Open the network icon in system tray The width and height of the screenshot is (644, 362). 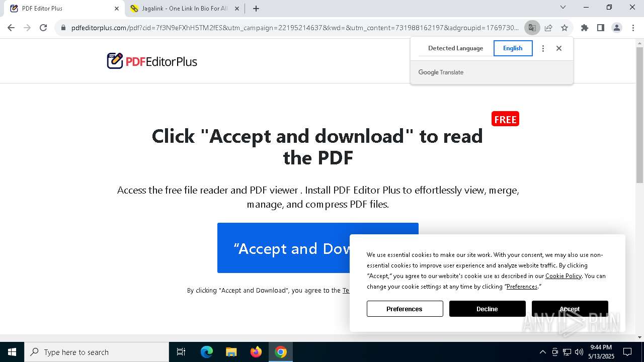coord(567,352)
